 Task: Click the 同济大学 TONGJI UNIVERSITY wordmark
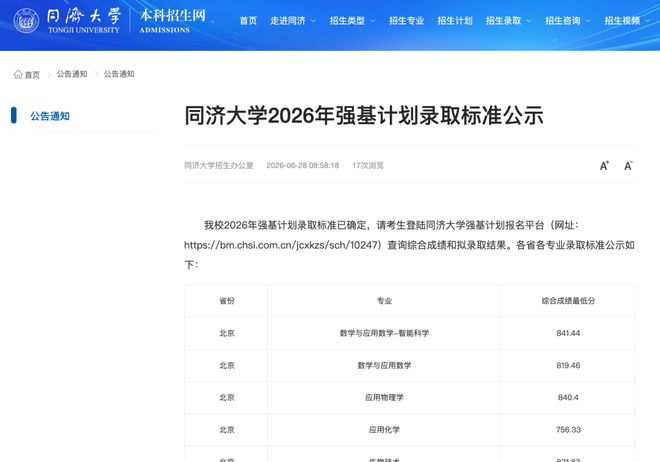84,21
